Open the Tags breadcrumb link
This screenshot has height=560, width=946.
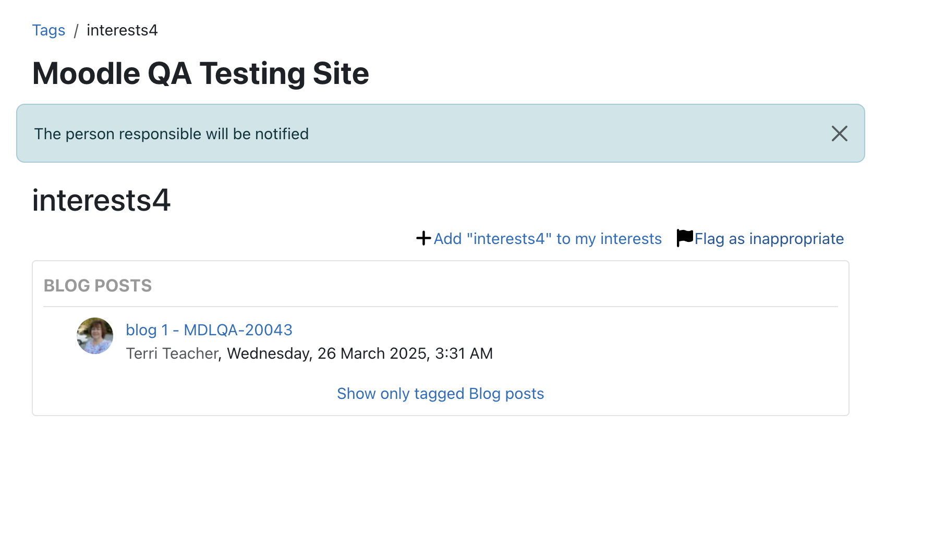tap(48, 30)
